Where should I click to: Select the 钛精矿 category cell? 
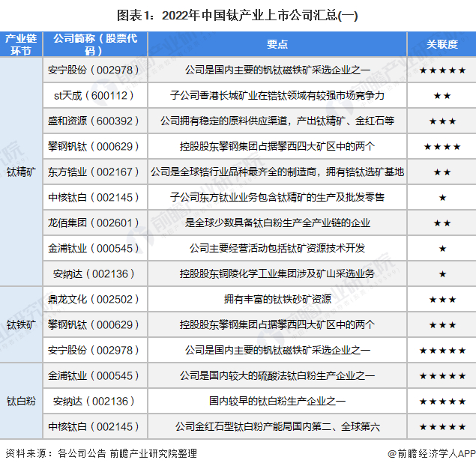pyautogui.click(x=21, y=172)
